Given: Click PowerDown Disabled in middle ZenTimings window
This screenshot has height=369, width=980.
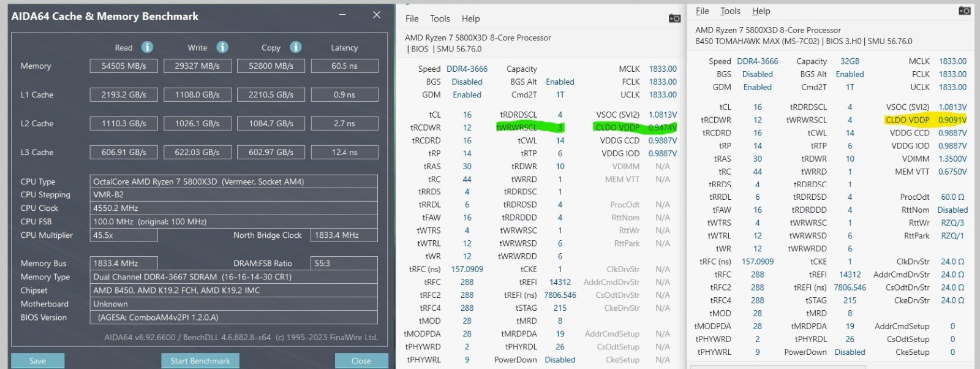Looking at the screenshot, I should 560,360.
